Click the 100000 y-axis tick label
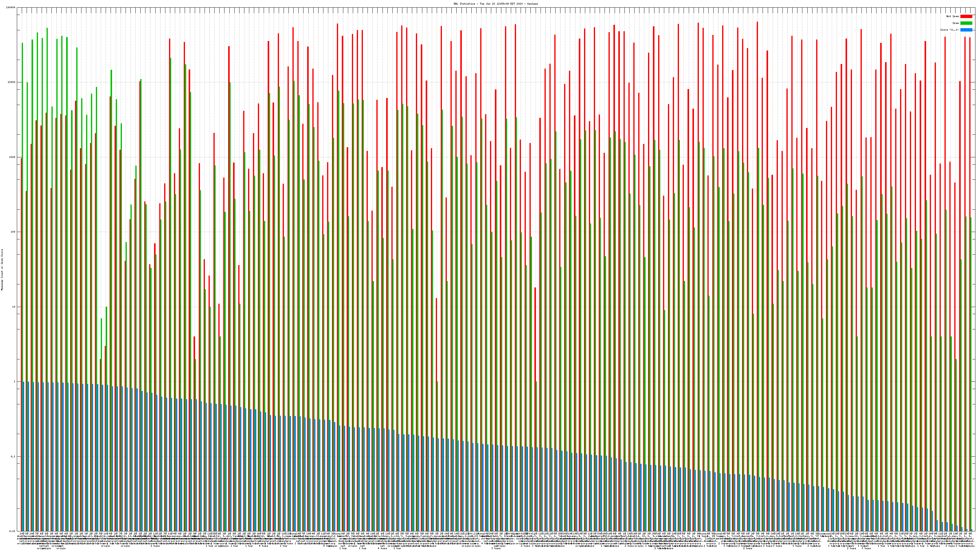Viewport: 980px width, 551px height. pyautogui.click(x=11, y=8)
